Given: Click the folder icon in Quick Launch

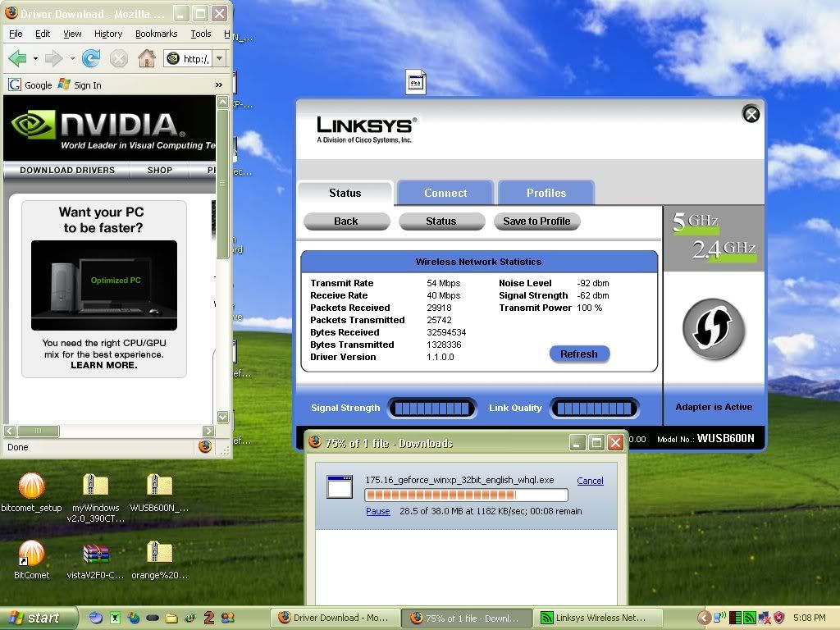Looking at the screenshot, I should 171,618.
